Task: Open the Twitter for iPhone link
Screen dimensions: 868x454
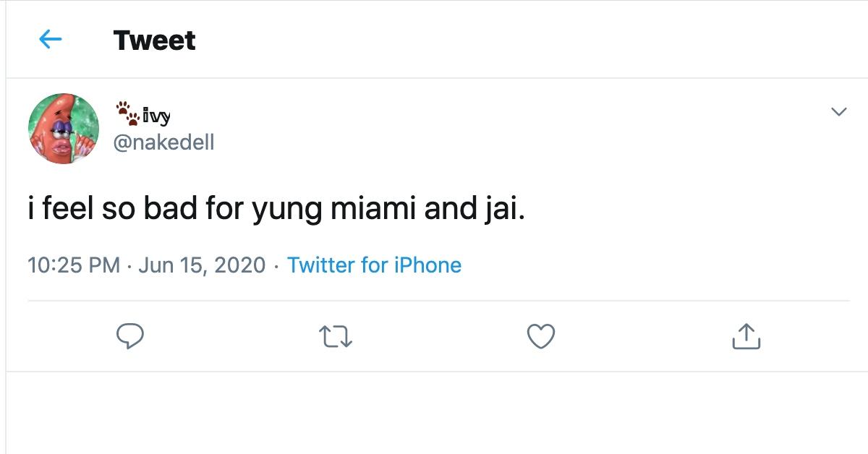Action: tap(374, 265)
